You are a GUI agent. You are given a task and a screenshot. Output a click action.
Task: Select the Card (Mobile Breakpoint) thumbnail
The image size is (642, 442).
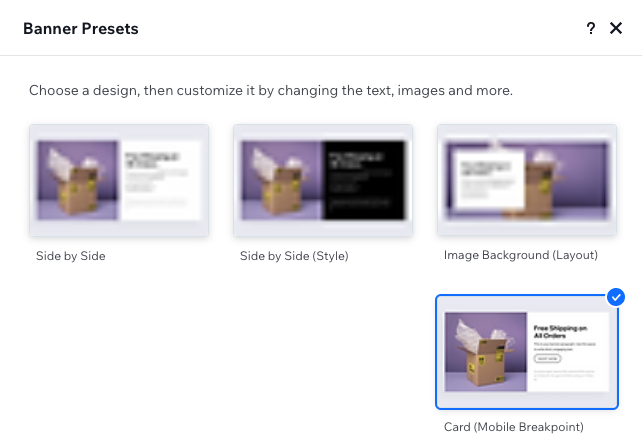[527, 352]
